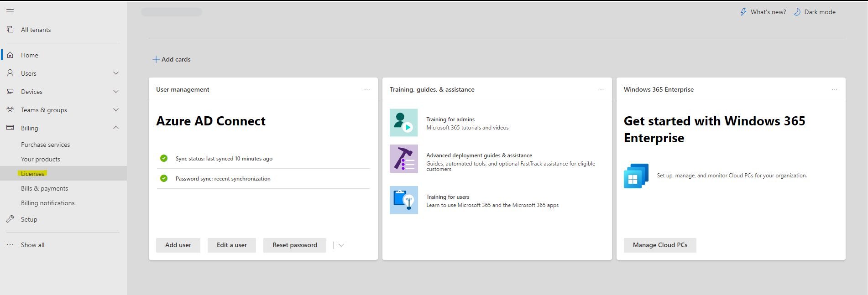Screen dimensions: 868x295
Task: Collapse the Billing section chevron
Action: [x=116, y=128]
